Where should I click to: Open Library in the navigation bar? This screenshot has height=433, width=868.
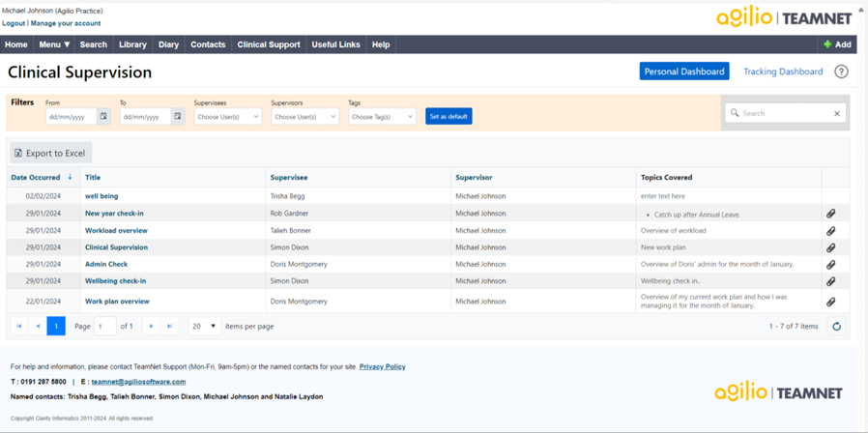point(132,44)
